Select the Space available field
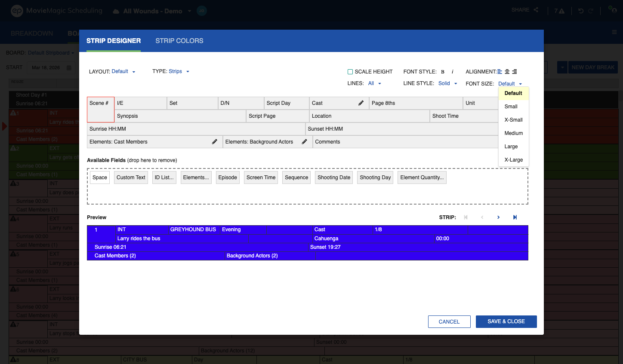The image size is (623, 364). tap(100, 177)
